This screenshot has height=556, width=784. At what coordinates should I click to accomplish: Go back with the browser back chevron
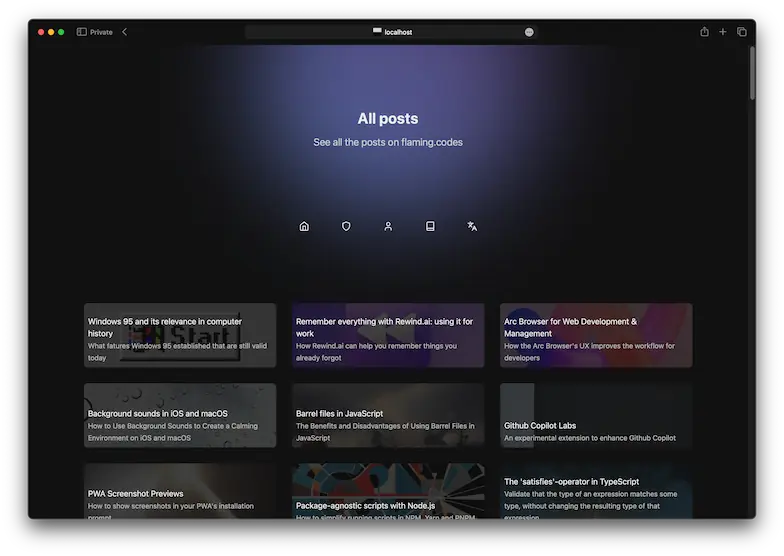click(x=124, y=32)
